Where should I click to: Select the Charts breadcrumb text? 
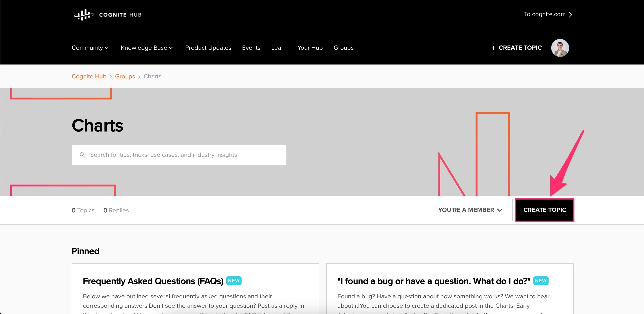[152, 76]
